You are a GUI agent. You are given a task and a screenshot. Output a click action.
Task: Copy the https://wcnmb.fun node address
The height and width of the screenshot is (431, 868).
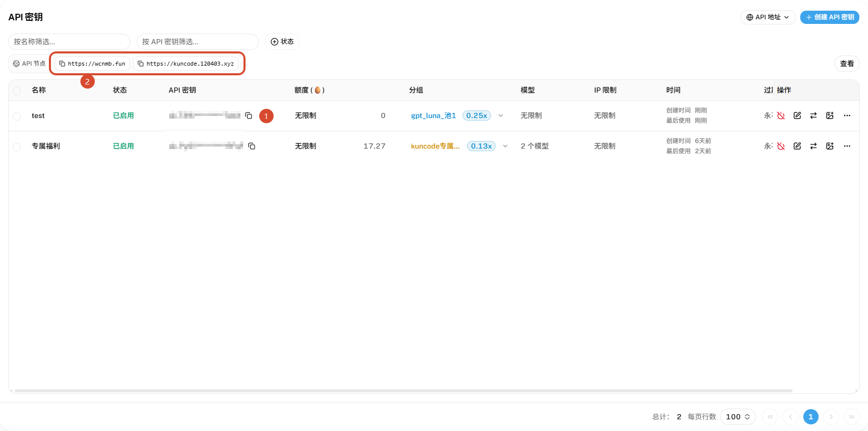tap(92, 64)
